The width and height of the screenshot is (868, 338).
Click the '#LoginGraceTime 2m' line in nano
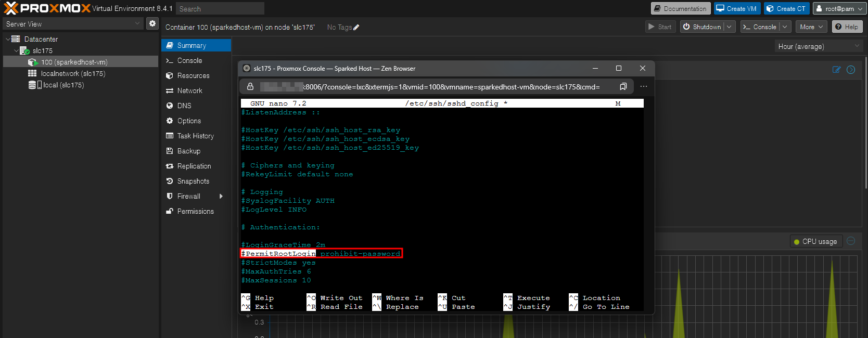[x=283, y=244]
